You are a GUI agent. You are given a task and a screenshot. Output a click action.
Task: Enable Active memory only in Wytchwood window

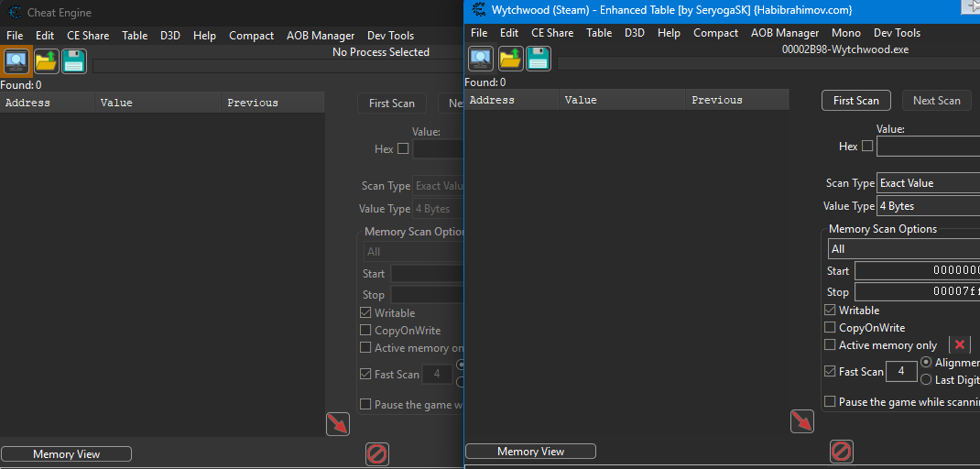(830, 344)
